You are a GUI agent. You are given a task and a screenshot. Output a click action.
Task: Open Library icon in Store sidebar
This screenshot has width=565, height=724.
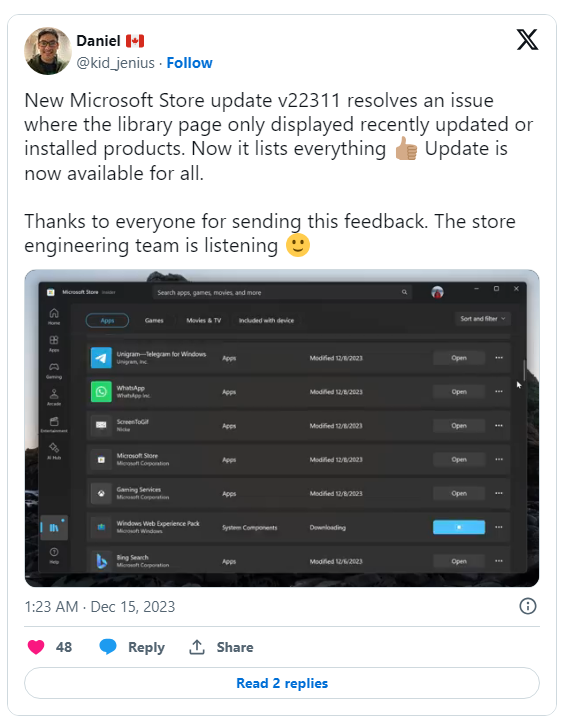(x=54, y=527)
